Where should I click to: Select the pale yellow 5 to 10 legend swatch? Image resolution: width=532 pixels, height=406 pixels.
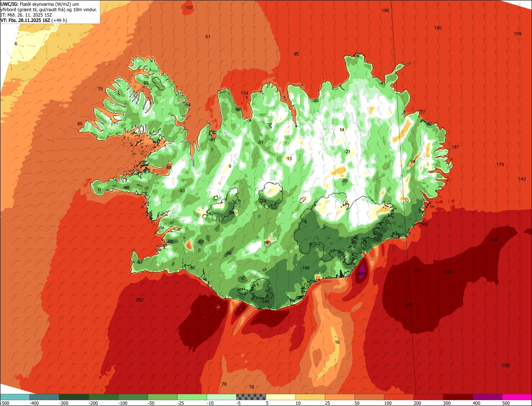[x=281, y=397]
